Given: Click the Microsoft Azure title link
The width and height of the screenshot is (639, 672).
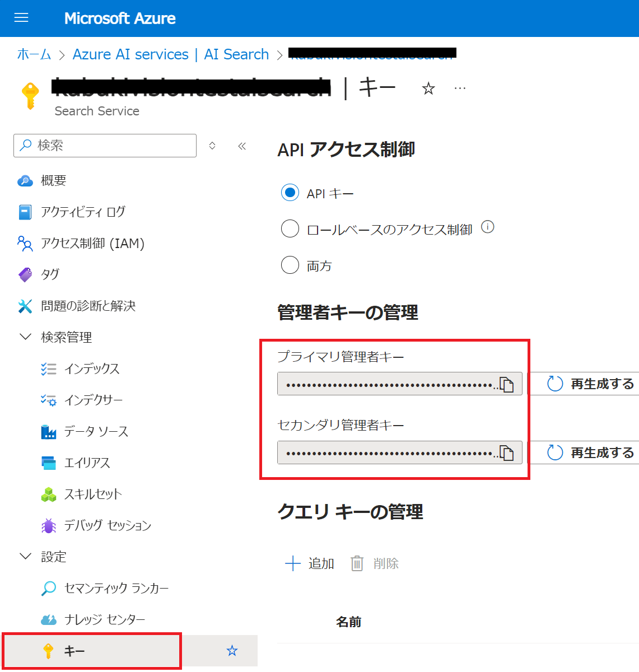Looking at the screenshot, I should 120,18.
